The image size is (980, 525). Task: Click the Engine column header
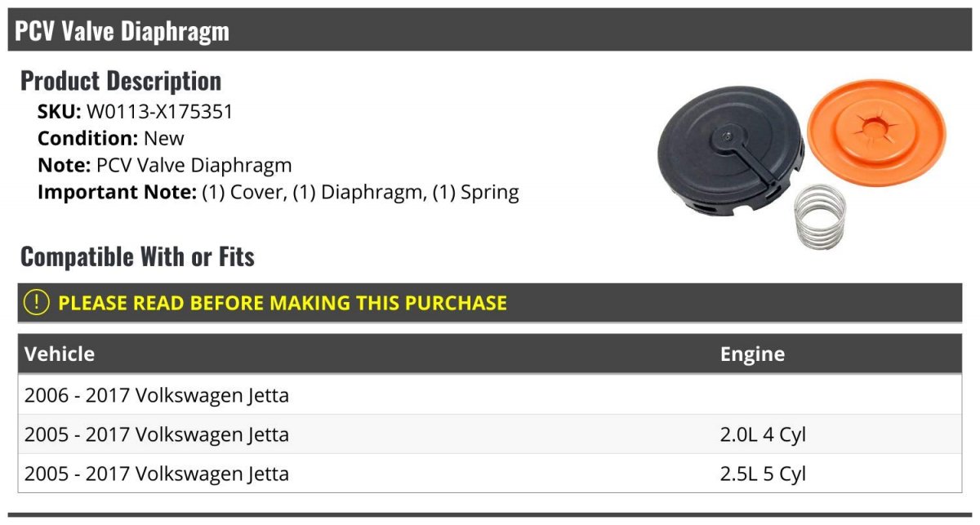tap(752, 354)
